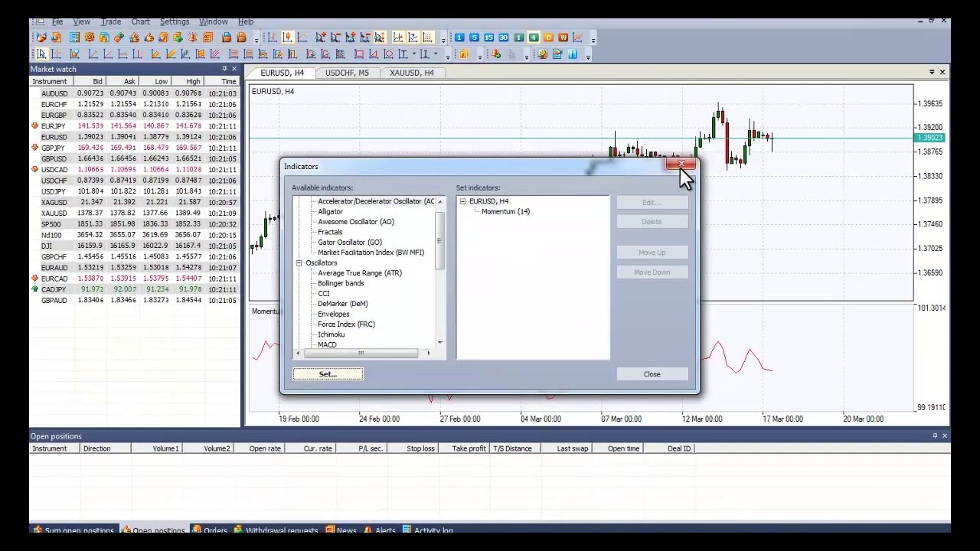Select Bollinger bands indicator
The width and height of the screenshot is (980, 551).
pos(341,283)
